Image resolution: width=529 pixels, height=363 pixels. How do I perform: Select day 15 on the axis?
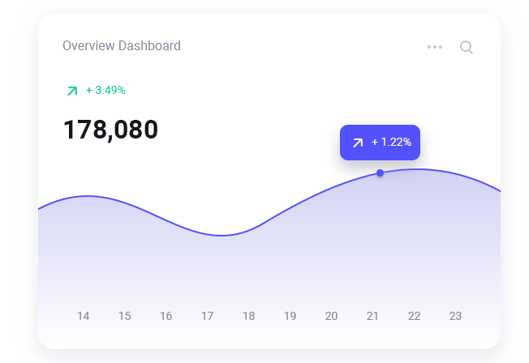(124, 316)
